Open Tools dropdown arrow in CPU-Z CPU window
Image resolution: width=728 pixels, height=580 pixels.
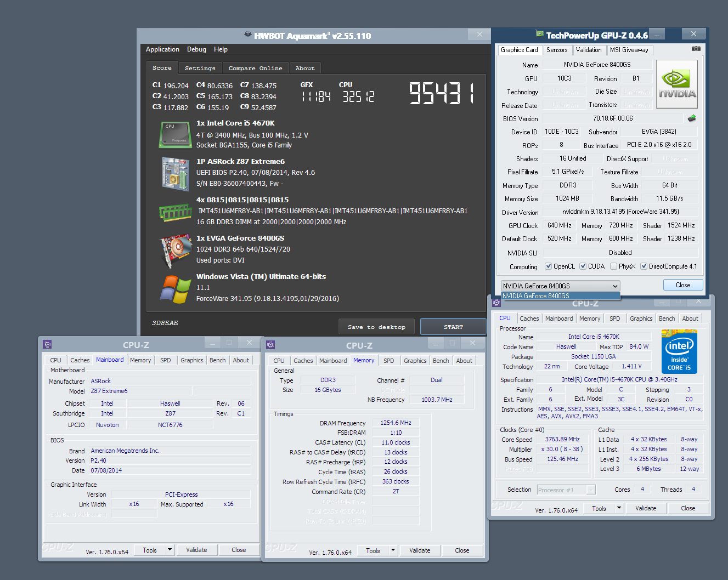619,508
